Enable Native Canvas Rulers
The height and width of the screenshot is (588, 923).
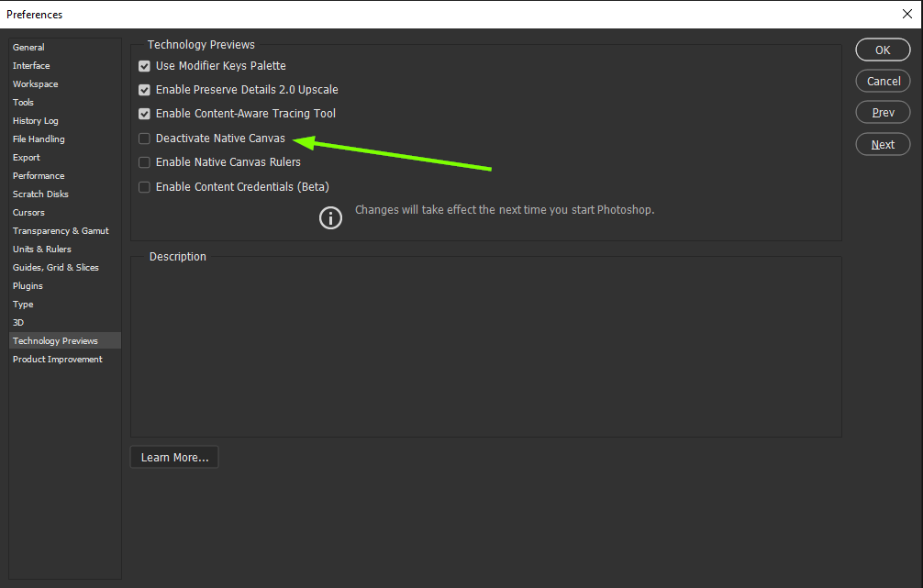click(x=144, y=161)
